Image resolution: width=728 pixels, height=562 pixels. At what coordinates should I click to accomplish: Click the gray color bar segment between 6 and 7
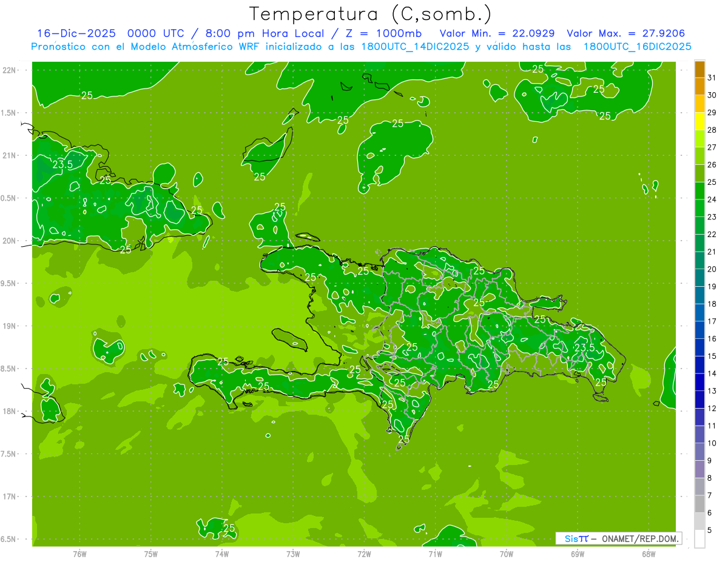(x=699, y=504)
